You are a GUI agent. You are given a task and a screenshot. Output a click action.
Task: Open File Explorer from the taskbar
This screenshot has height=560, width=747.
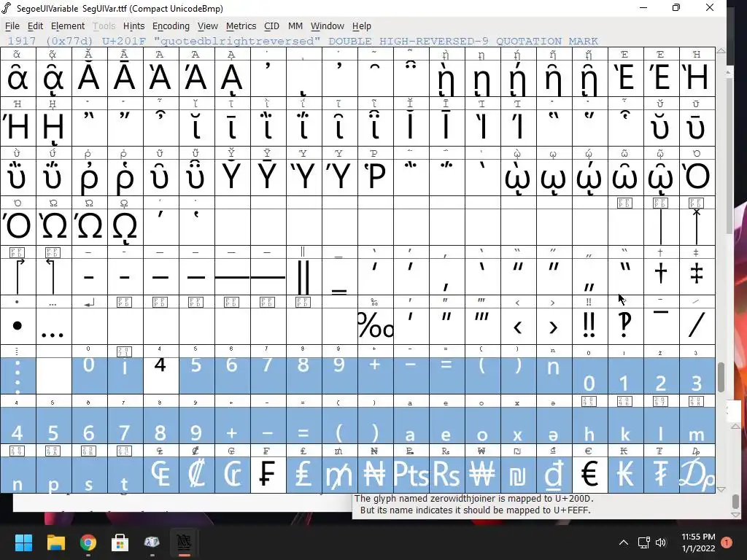pyautogui.click(x=55, y=542)
